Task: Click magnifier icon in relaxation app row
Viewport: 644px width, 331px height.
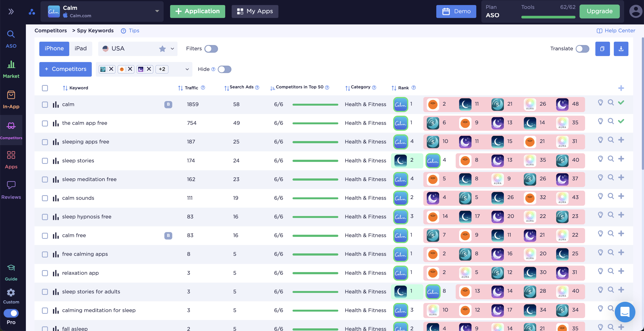Action: pyautogui.click(x=611, y=271)
